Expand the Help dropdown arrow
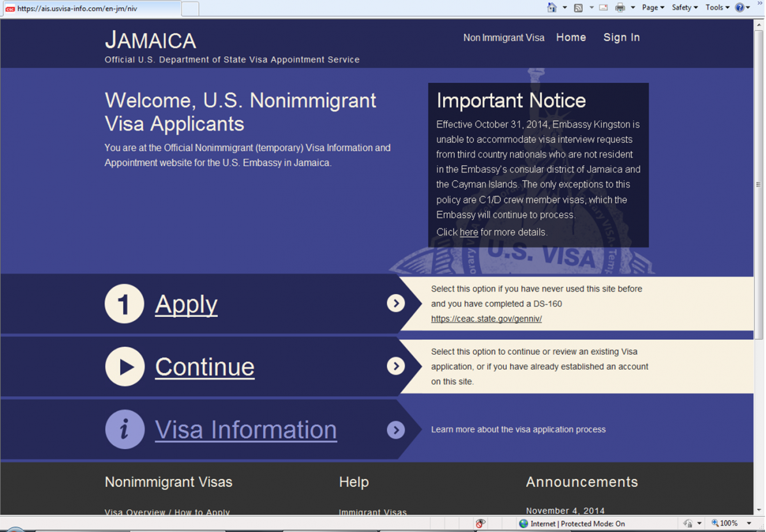 coord(748,8)
